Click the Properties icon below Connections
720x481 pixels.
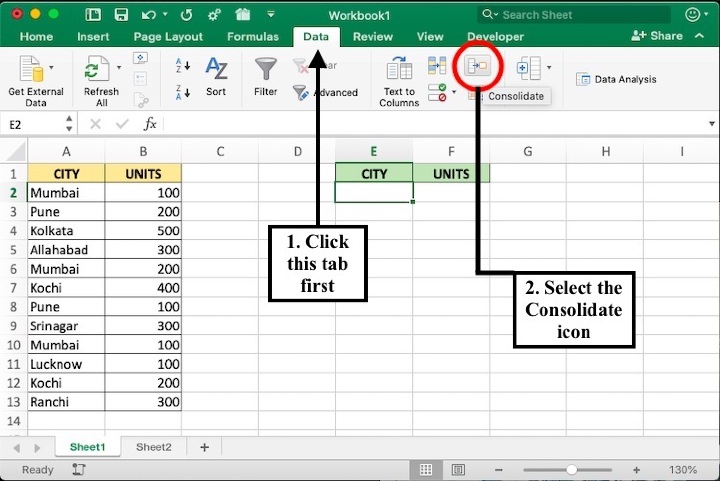pyautogui.click(x=141, y=79)
